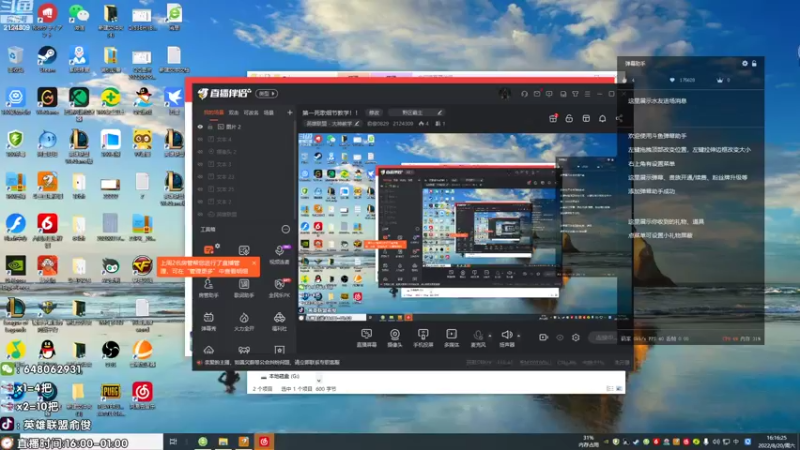This screenshot has width=800, height=450.
Task: Switch to the fourth scene tab
Action: coord(268,112)
